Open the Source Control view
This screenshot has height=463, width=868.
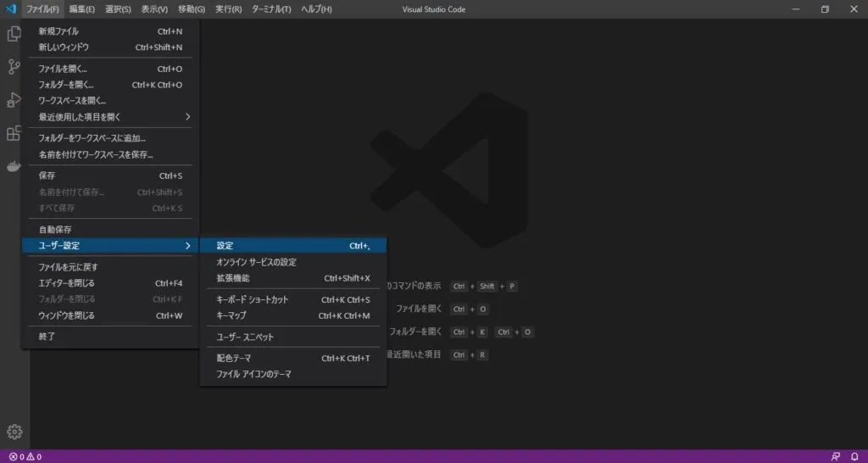pos(14,67)
